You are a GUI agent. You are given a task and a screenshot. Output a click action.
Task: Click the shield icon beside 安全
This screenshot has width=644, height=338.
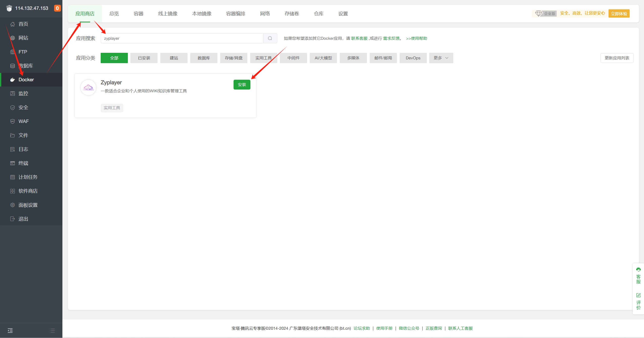point(12,108)
